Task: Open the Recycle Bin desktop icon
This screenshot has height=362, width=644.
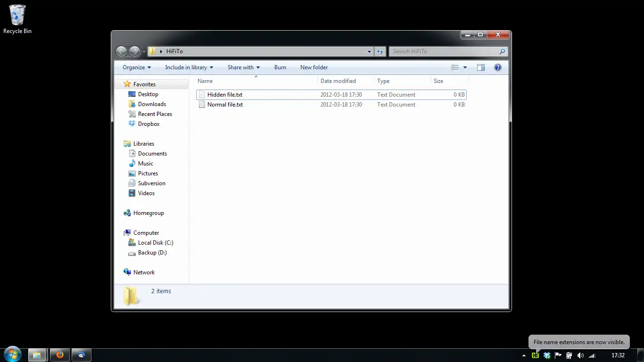Action: [x=17, y=19]
